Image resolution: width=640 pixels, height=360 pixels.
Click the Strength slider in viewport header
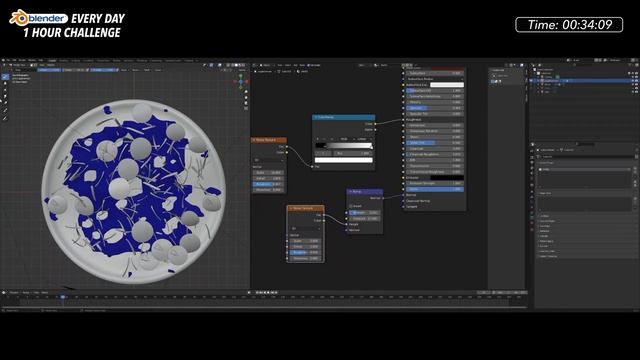[102, 70]
